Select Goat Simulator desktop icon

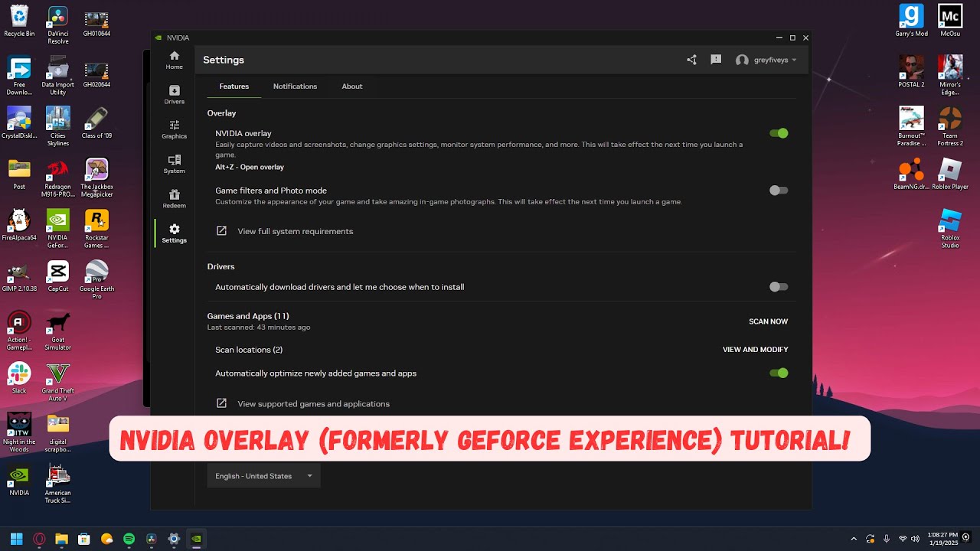point(58,331)
